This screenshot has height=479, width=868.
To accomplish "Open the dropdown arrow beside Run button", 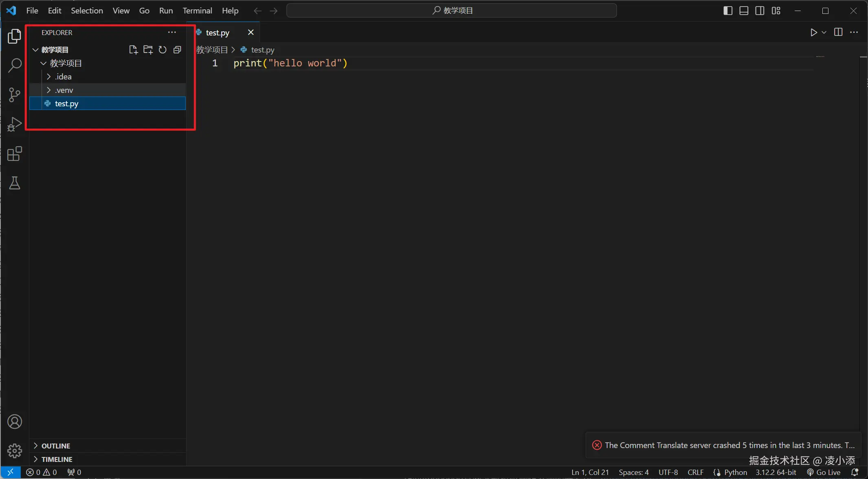I will [824, 32].
